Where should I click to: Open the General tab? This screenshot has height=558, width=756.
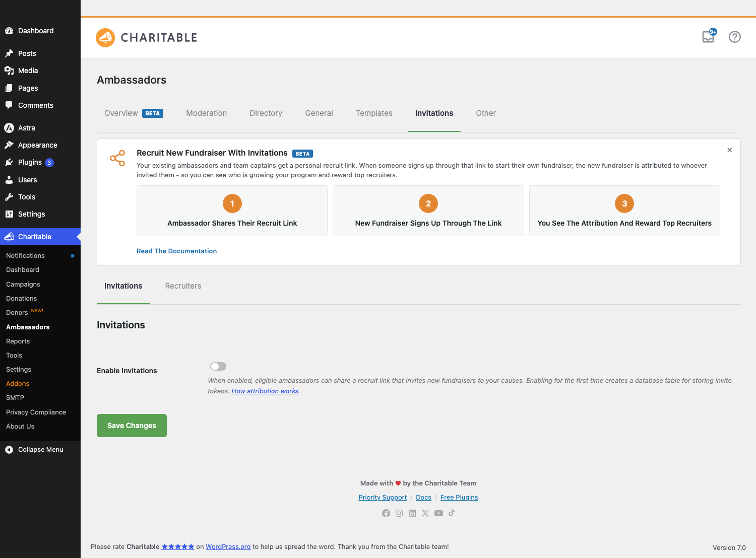(319, 113)
